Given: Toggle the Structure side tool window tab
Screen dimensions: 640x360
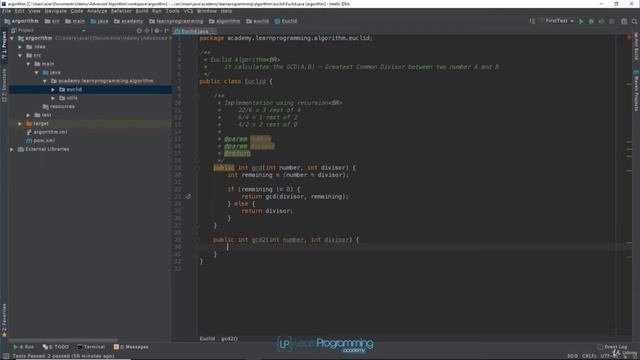Looking at the screenshot, I should (4, 85).
